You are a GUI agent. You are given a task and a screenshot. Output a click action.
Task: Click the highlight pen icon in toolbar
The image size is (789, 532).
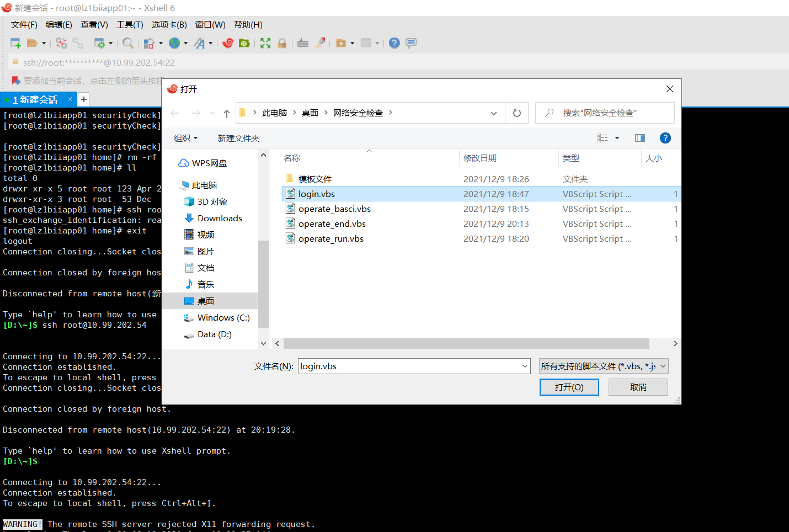pos(319,43)
